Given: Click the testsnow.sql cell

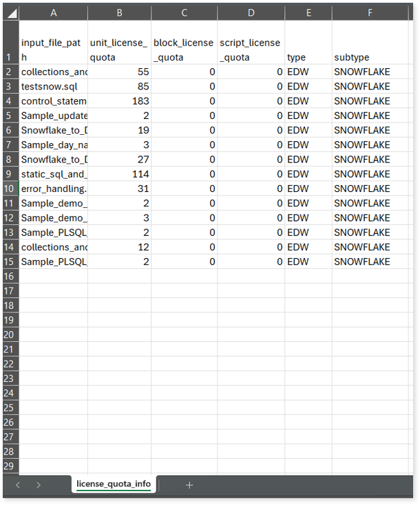Looking at the screenshot, I should tap(54, 87).
